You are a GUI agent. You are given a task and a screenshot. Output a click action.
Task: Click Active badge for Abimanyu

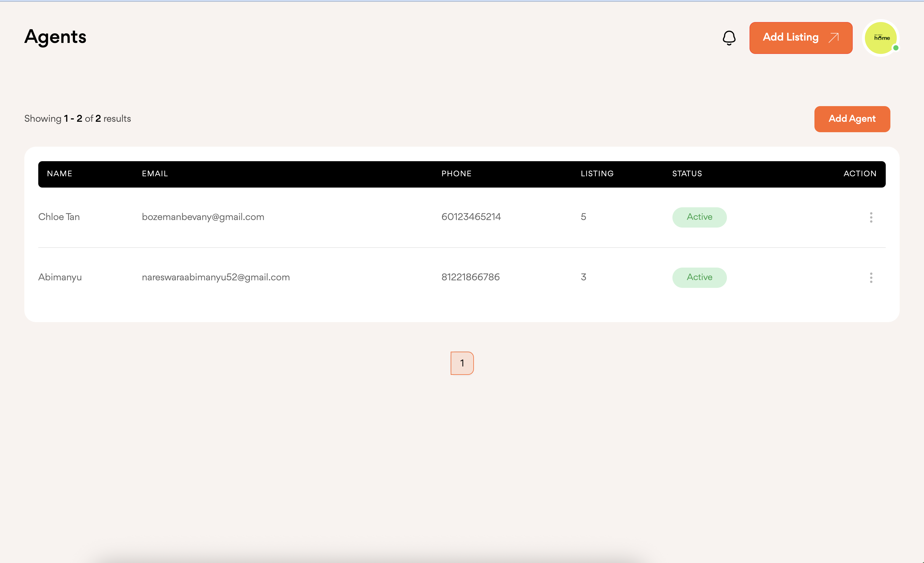tap(699, 277)
